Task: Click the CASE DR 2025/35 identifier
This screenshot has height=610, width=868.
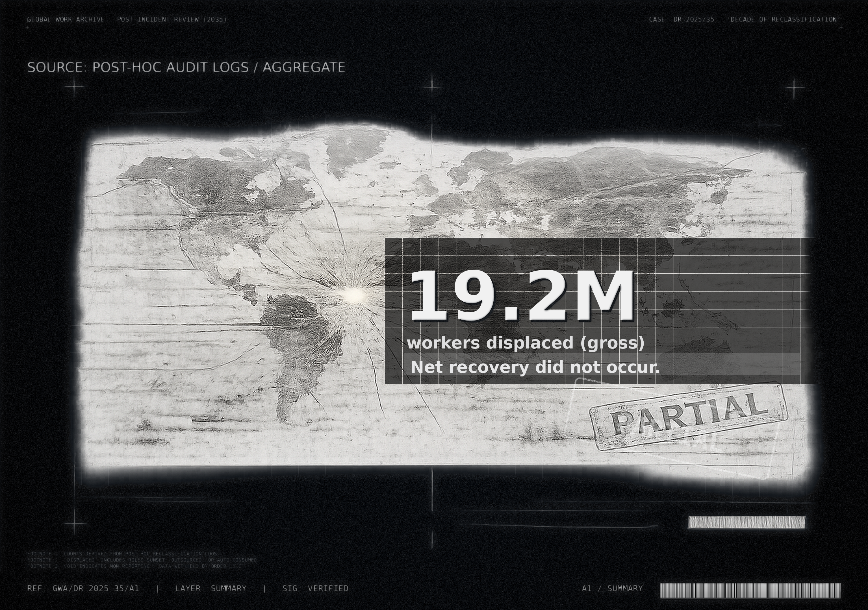Action: pos(681,19)
